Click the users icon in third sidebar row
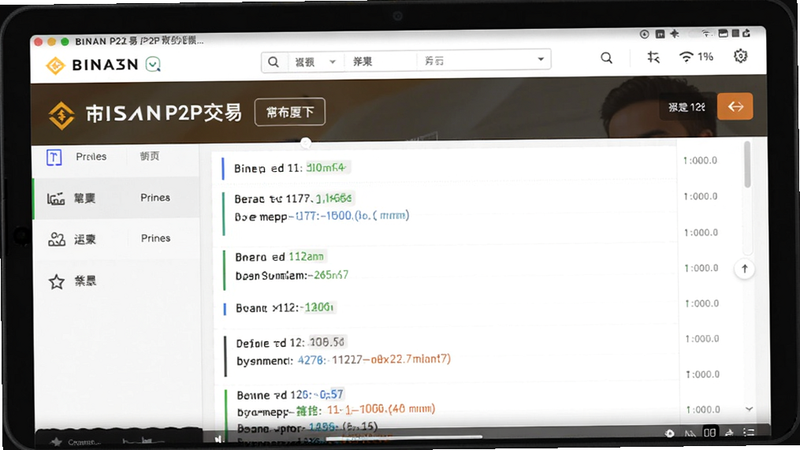The height and width of the screenshot is (450, 800). coord(57,239)
